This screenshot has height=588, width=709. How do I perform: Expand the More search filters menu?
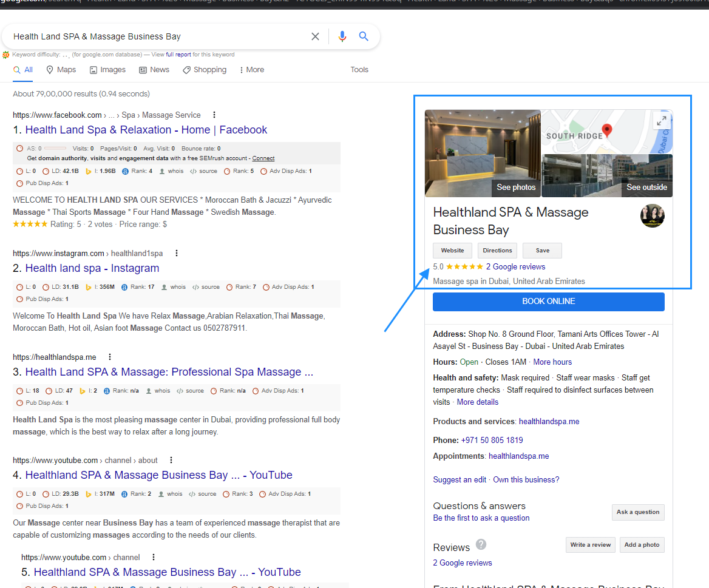click(x=251, y=70)
